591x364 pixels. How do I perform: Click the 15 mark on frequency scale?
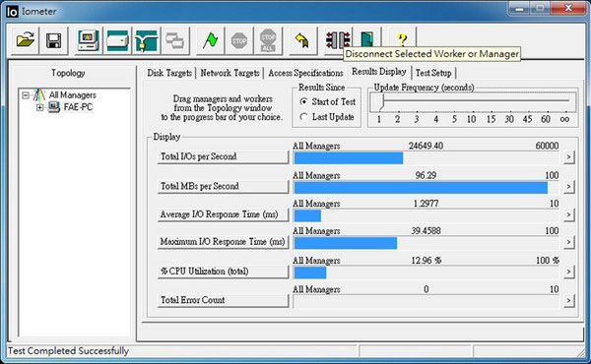tap(491, 119)
